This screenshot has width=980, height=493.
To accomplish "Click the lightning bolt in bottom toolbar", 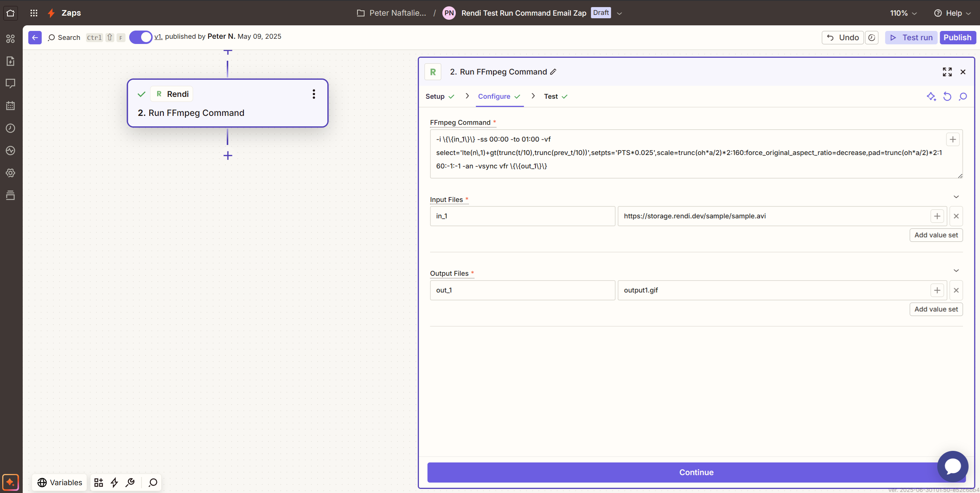I will [x=114, y=483].
